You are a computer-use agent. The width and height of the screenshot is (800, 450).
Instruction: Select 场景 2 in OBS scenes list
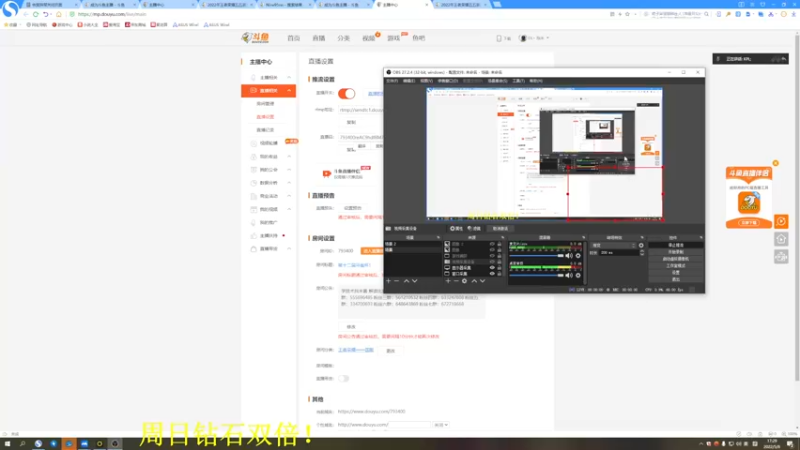point(412,244)
